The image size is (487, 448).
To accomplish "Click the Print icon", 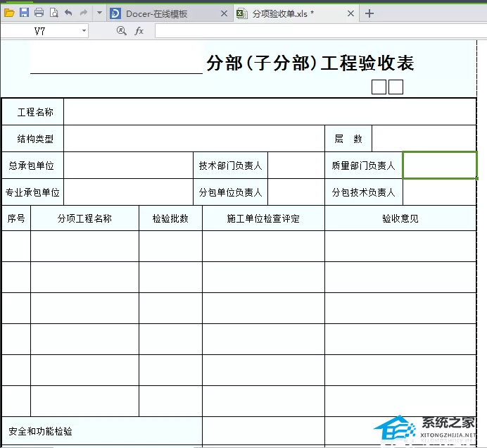I will point(39,13).
